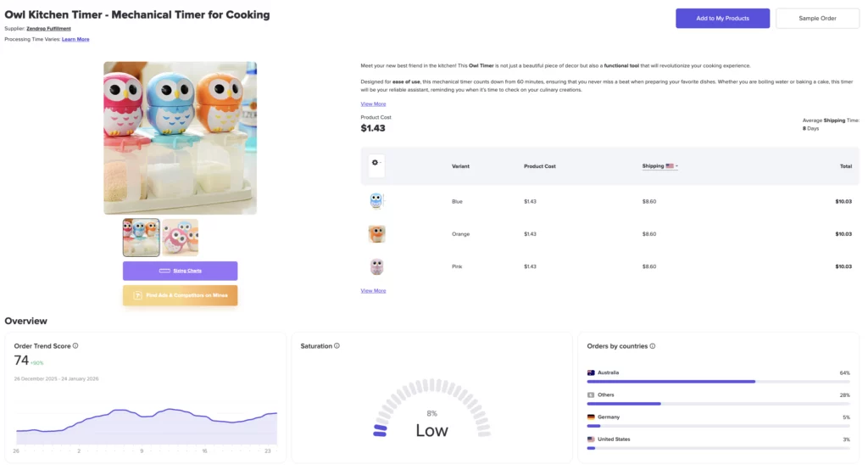The height and width of the screenshot is (470, 868).
Task: Open the processing time Learn More link
Action: click(x=75, y=39)
